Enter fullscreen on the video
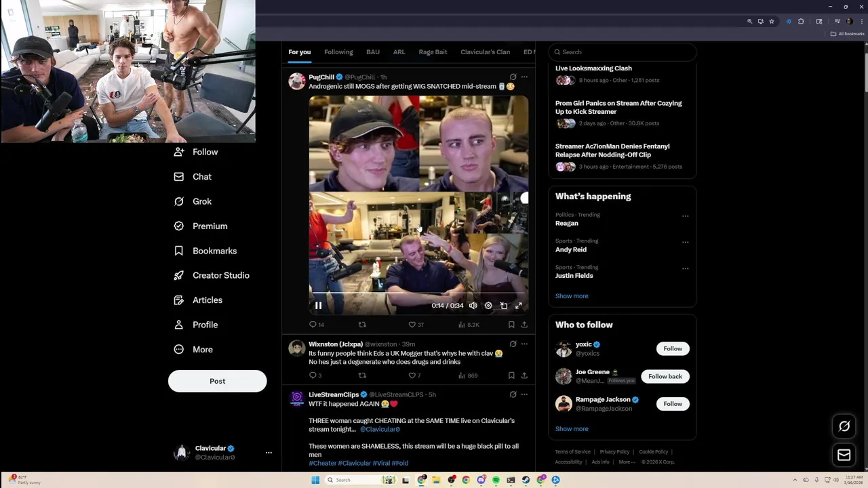 tap(519, 306)
